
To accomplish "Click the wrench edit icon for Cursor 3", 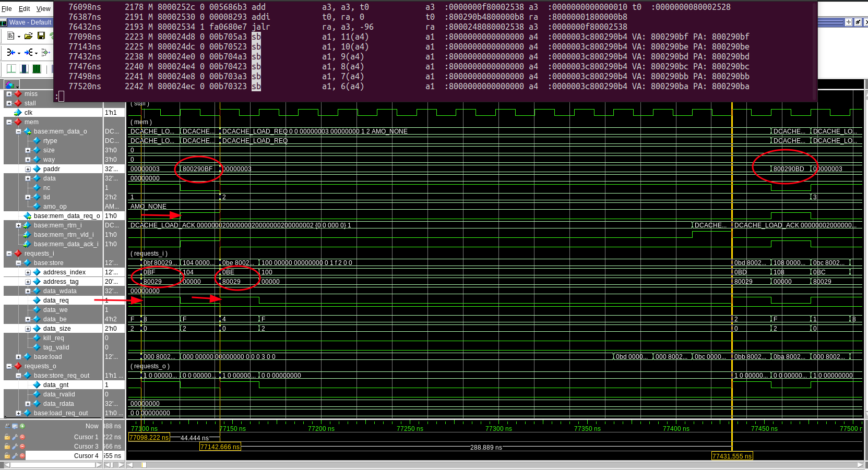I will 15,447.
